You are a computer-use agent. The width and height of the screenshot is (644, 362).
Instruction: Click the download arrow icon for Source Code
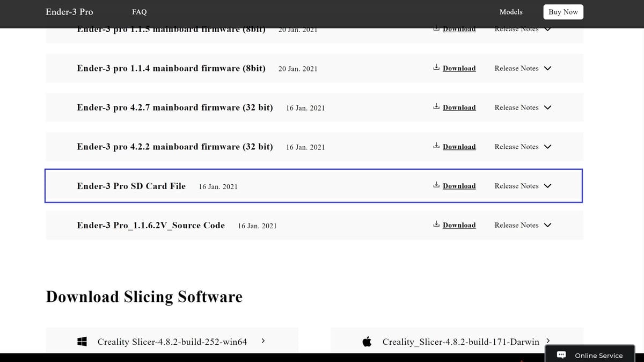436,225
